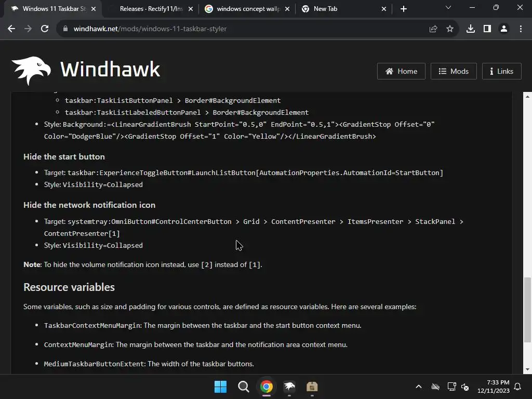The image size is (532, 399).
Task: Switch to Releases Rectify11 tab
Action: coord(151,9)
